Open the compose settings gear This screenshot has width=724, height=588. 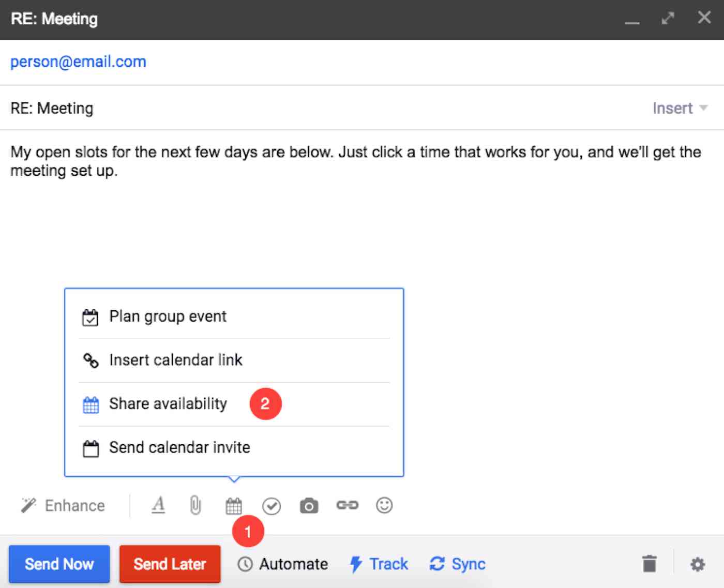[698, 564]
